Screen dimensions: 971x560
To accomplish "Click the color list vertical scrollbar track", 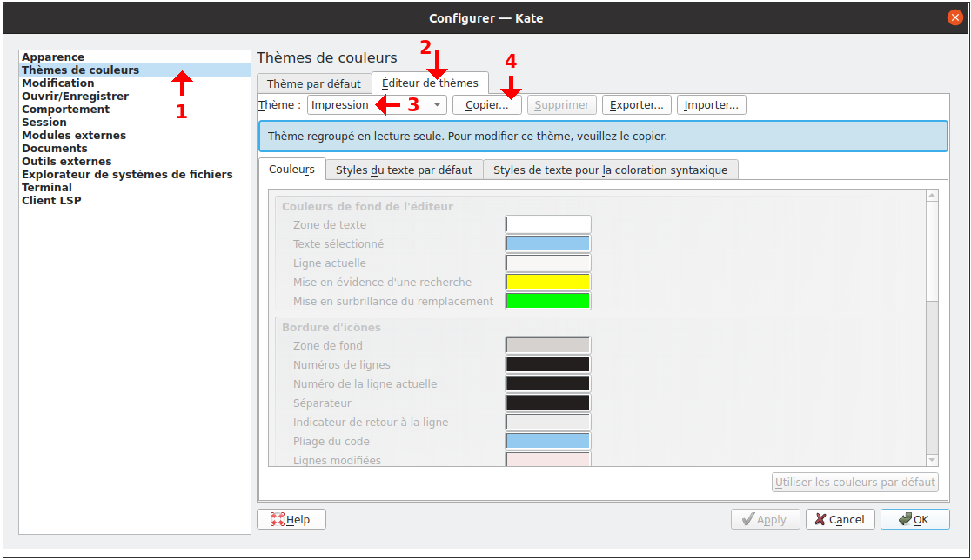I will 932,377.
